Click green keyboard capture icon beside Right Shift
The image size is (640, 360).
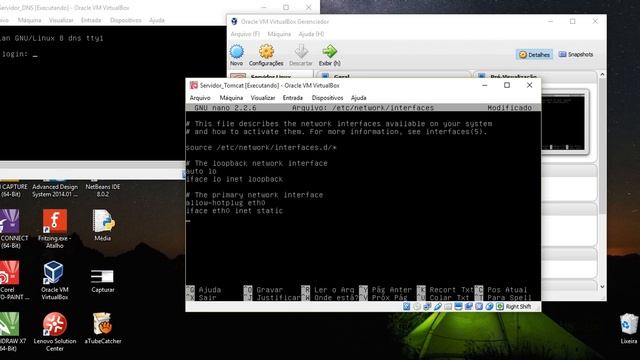click(x=500, y=307)
